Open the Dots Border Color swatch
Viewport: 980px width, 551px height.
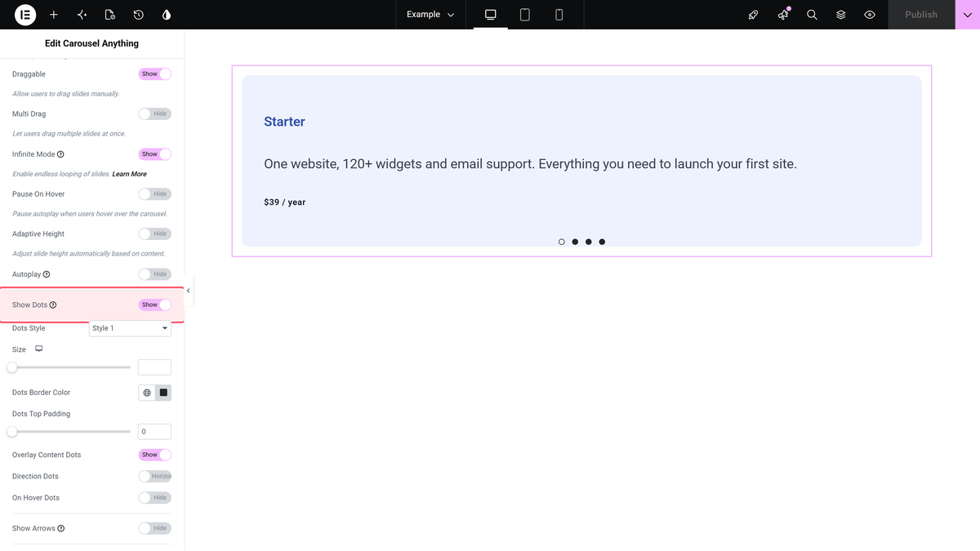163,393
